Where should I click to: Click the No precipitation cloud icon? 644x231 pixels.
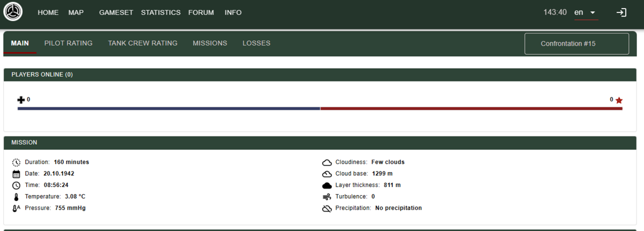[x=326, y=208]
